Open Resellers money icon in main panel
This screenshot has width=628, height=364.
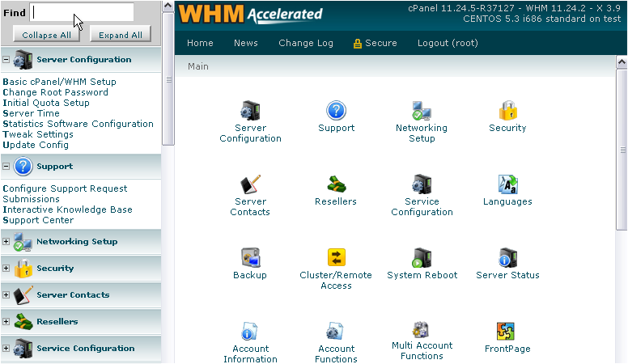336,184
